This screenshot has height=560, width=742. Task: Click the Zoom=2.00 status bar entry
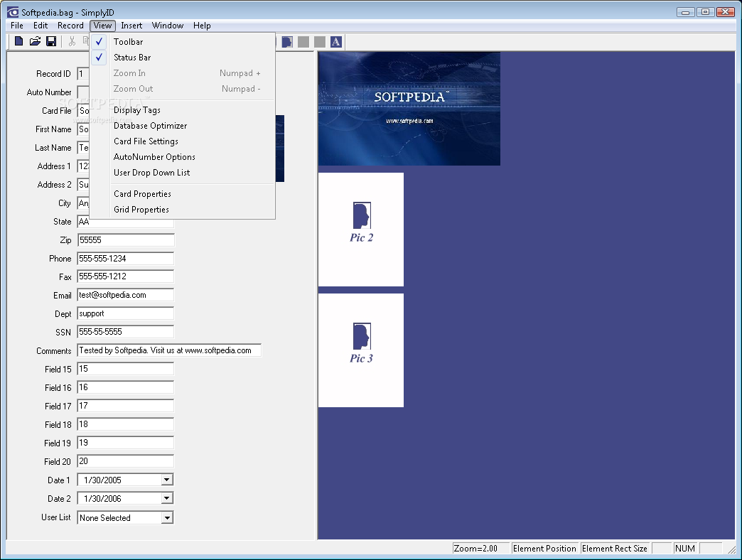point(480,548)
